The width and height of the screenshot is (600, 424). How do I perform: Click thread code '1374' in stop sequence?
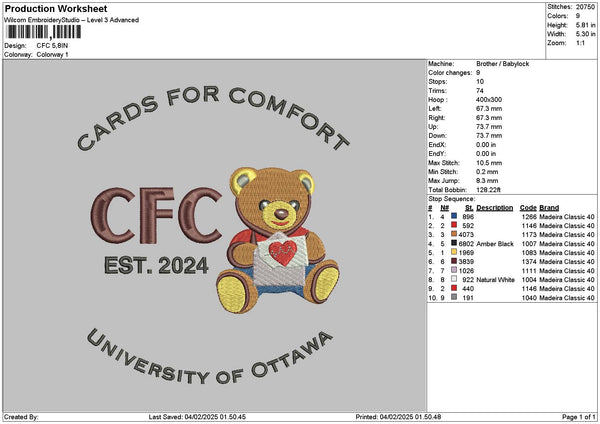tap(529, 262)
